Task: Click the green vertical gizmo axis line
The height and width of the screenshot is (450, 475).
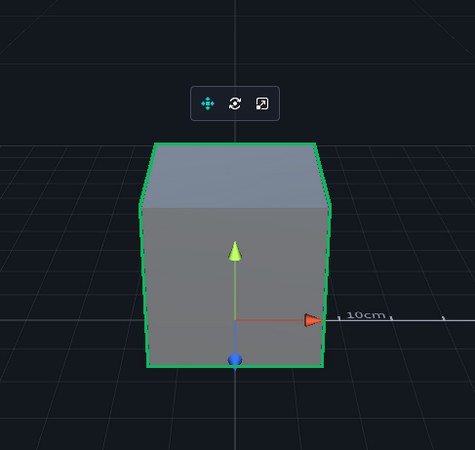Action: point(235,290)
